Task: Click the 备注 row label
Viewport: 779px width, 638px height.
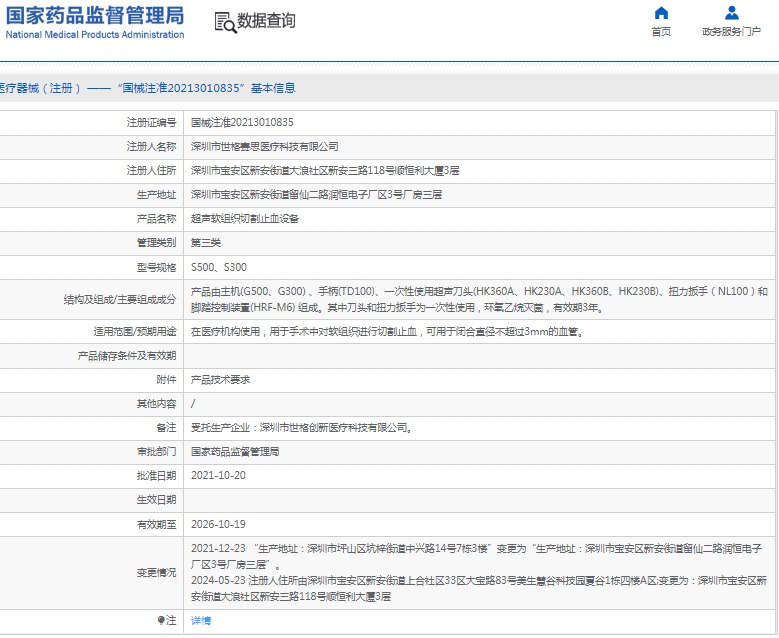Action: click(166, 428)
